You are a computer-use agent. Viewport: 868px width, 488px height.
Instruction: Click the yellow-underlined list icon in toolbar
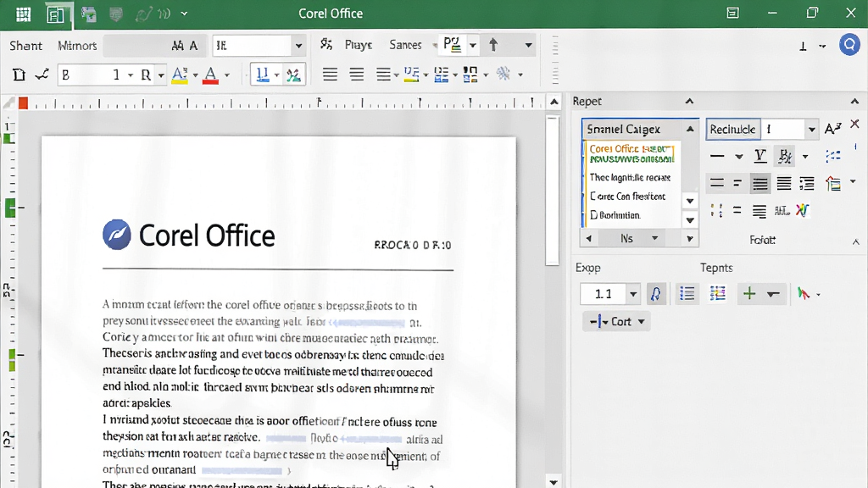pyautogui.click(x=411, y=75)
